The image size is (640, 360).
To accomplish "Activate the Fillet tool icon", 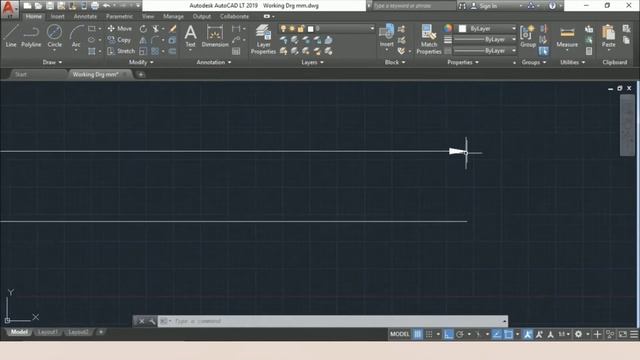I will coord(155,40).
